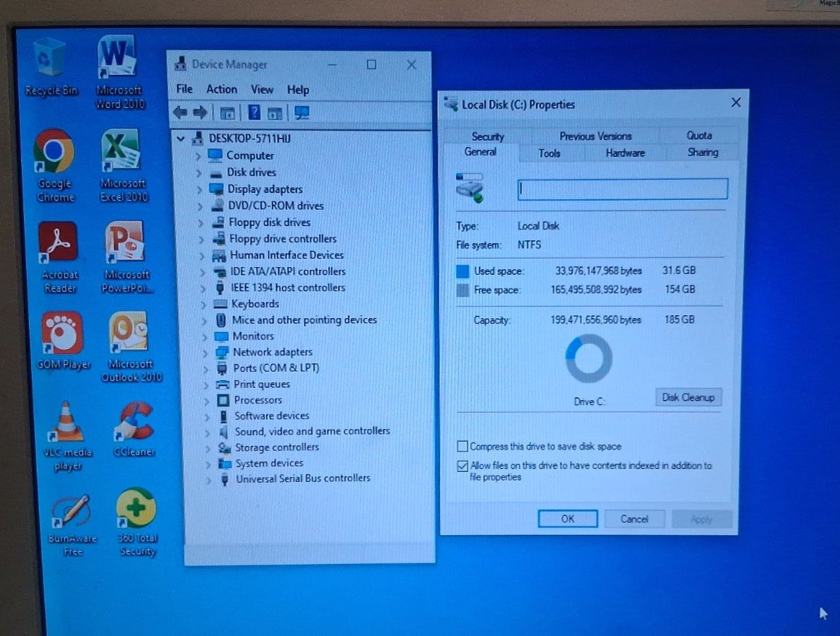This screenshot has height=636, width=840.
Task: Switch to the Hardware tab
Action: point(625,153)
